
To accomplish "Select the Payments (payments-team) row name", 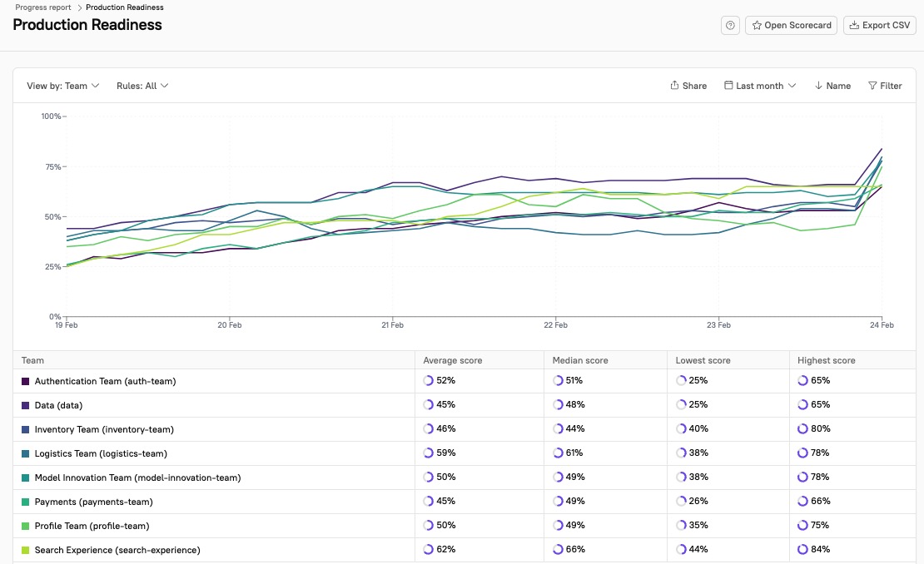I will [94, 502].
